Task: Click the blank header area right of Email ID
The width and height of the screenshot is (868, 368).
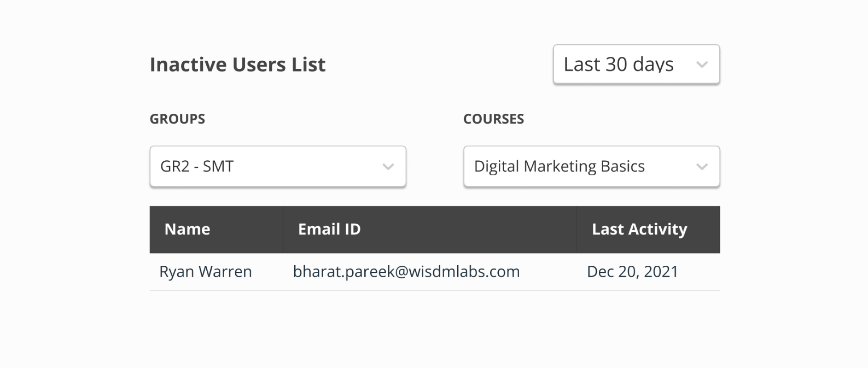Action: pyautogui.click(x=469, y=229)
